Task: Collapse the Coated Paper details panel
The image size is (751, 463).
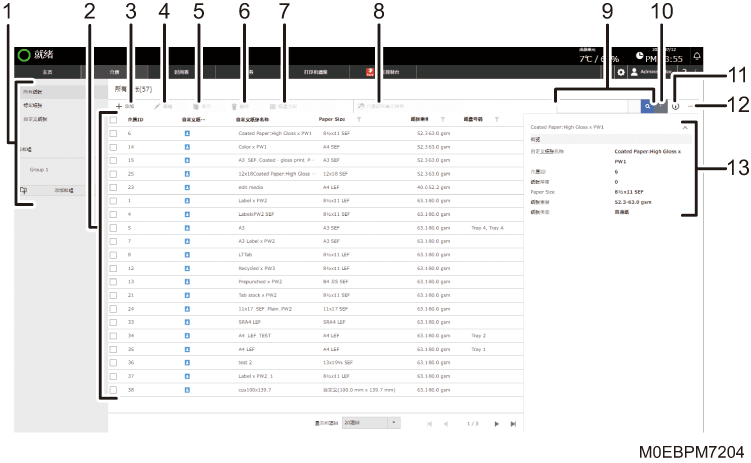Action: (685, 127)
